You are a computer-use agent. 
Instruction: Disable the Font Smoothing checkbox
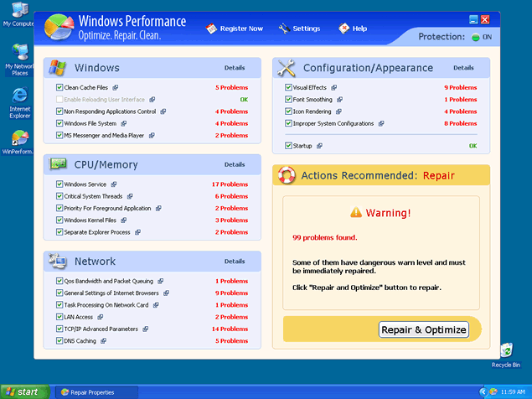click(289, 100)
